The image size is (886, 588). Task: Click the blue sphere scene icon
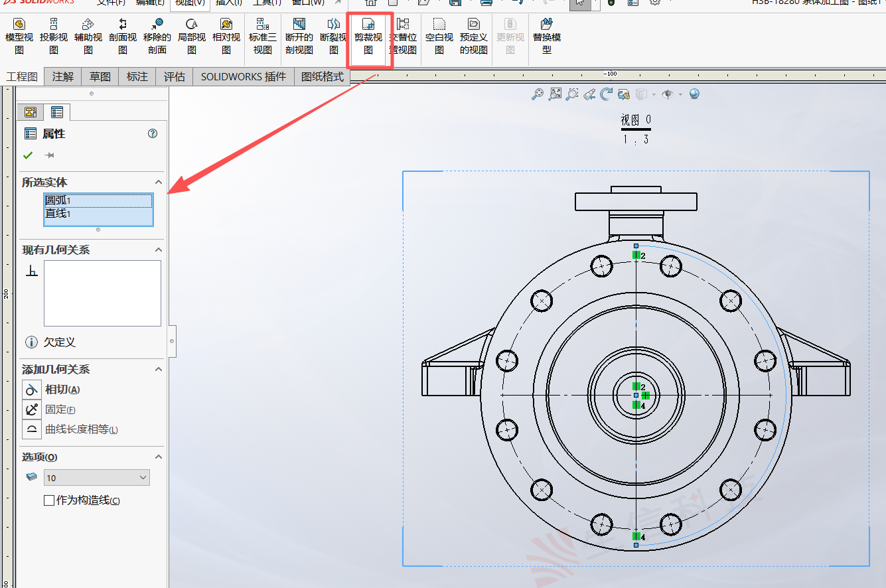695,94
